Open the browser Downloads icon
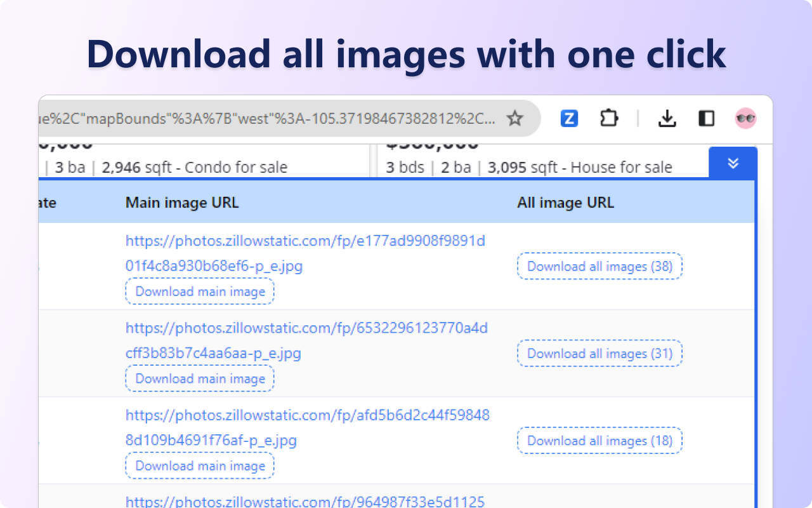Screen dimensions: 812x508 (667, 118)
